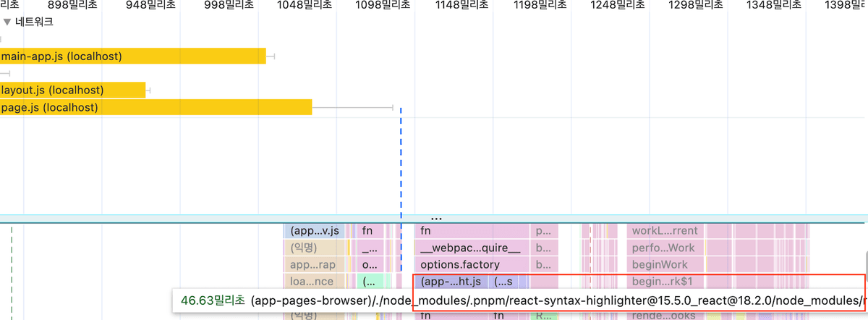Image resolution: width=868 pixels, height=320 pixels.
Task: Select the layout.js network request bar
Action: tap(72, 90)
